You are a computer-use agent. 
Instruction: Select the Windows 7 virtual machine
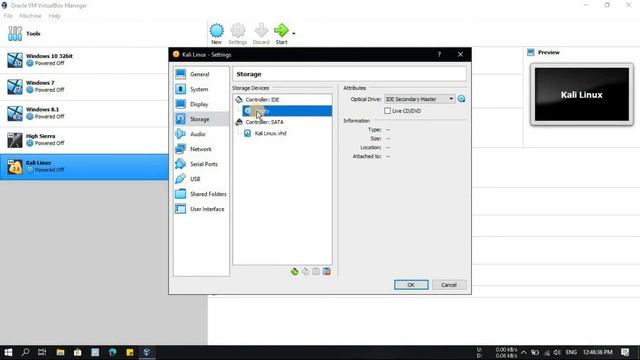pos(84,87)
